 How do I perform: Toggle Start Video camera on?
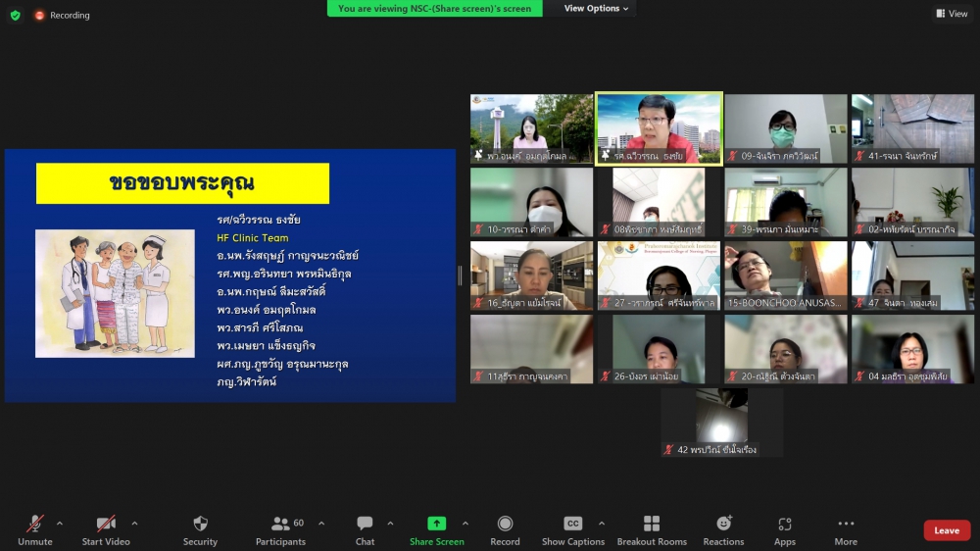[x=106, y=525]
